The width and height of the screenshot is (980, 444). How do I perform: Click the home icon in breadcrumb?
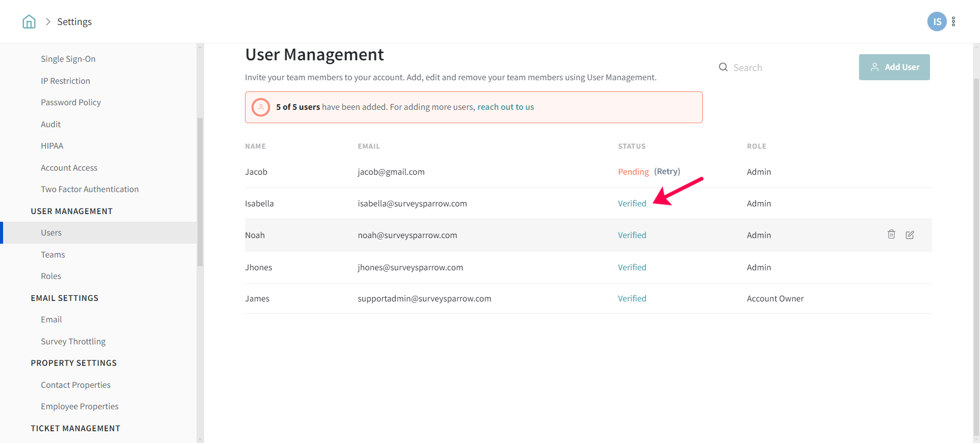(x=29, y=21)
